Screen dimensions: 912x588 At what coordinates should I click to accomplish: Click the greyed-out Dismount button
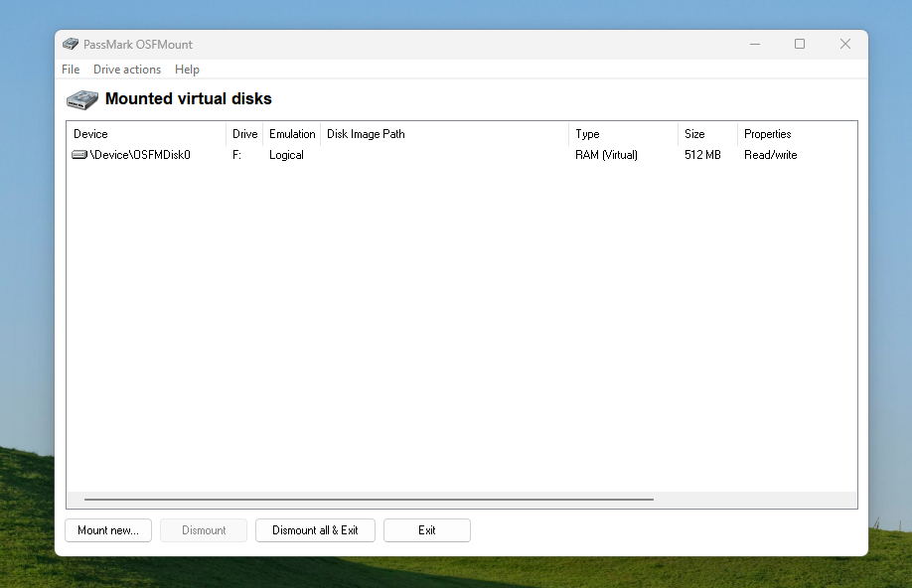point(204,530)
